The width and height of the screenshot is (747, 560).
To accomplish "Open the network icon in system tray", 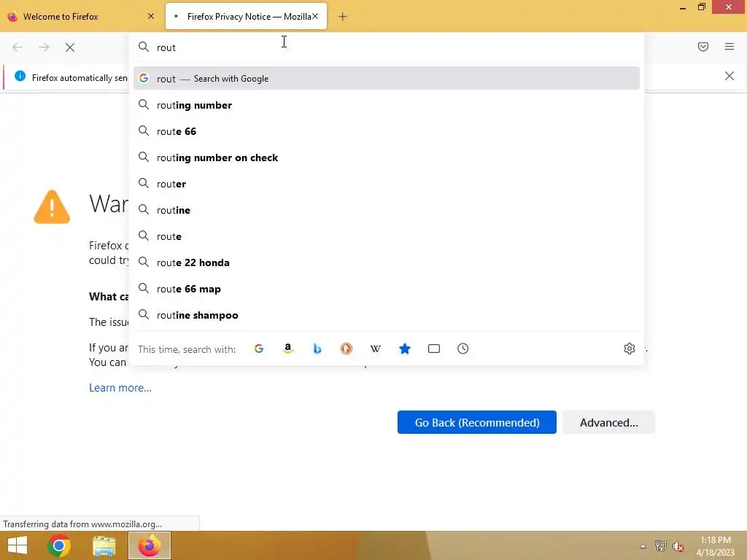I will tap(661, 546).
